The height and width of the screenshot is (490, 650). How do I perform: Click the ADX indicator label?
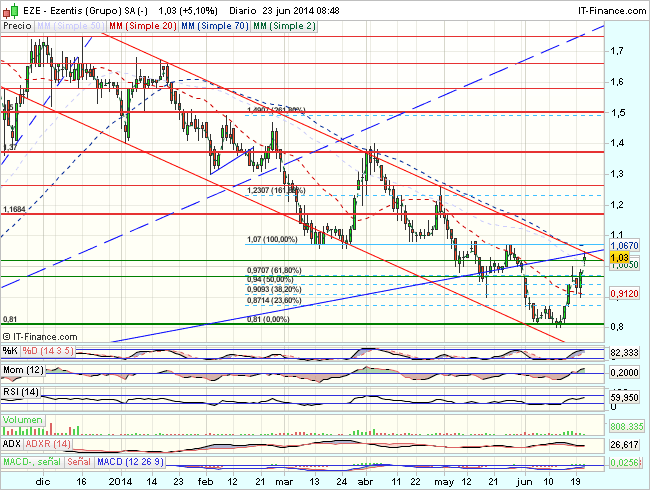(x=14, y=443)
